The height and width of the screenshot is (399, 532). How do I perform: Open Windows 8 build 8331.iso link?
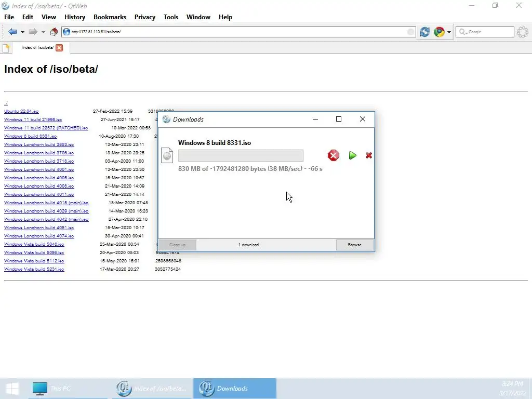click(31, 136)
